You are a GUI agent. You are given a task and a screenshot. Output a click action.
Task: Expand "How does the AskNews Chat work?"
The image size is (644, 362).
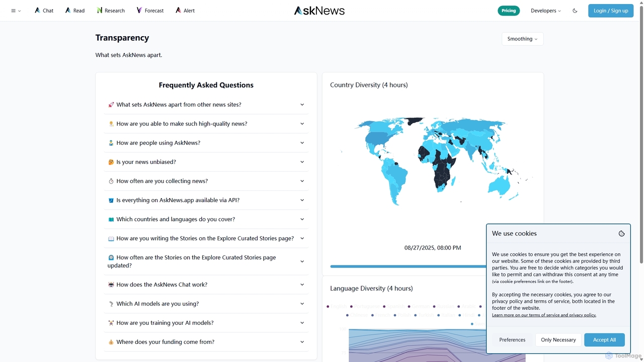point(206,285)
